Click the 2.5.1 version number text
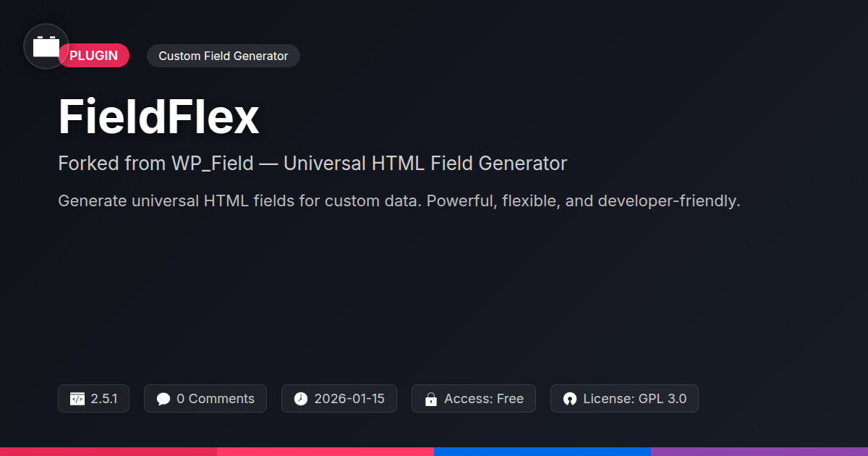This screenshot has height=456, width=868. (104, 399)
